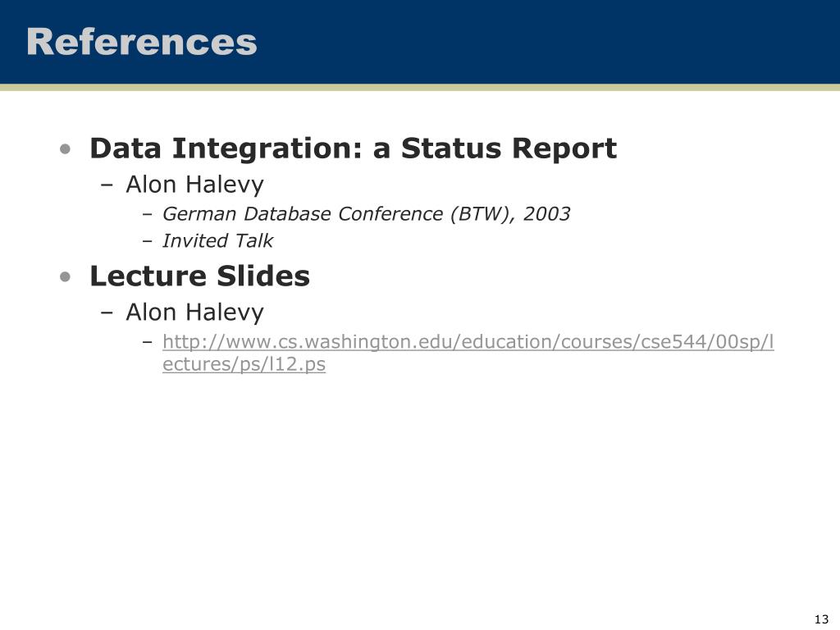The width and height of the screenshot is (840, 630).
Task: Click the dash before German Database Conference
Action: click(148, 215)
